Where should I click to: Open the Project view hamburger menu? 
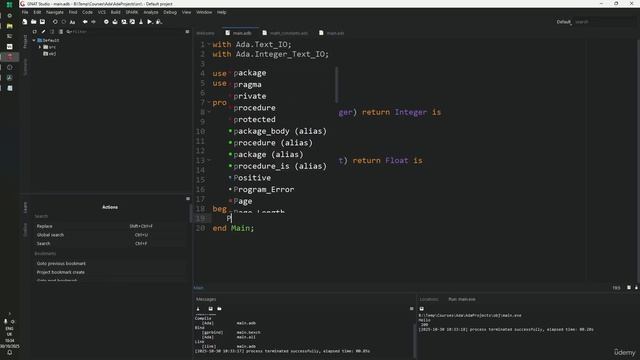click(x=187, y=31)
